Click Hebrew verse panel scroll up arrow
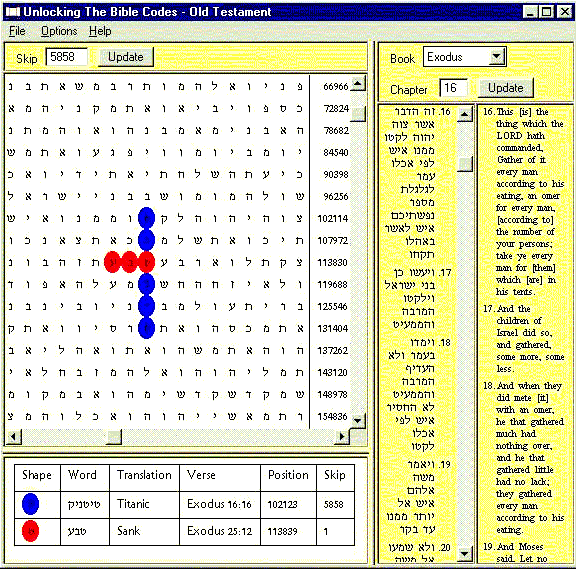 [x=465, y=114]
